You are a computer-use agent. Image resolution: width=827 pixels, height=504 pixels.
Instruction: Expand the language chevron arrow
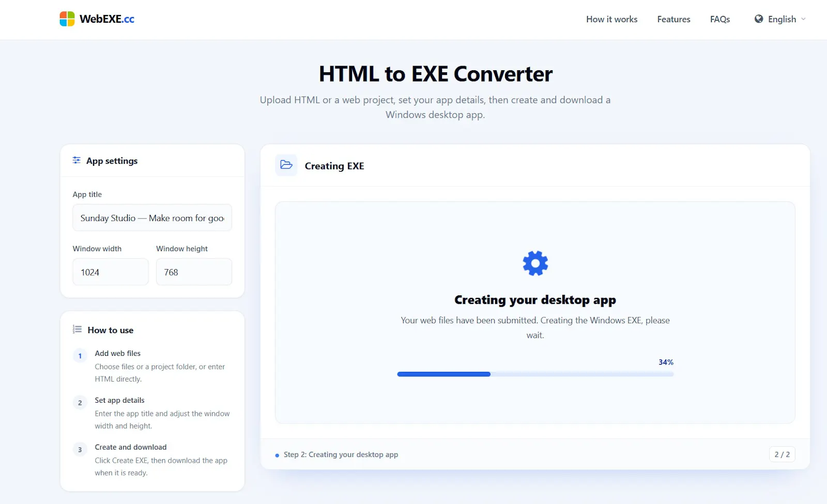pos(803,19)
